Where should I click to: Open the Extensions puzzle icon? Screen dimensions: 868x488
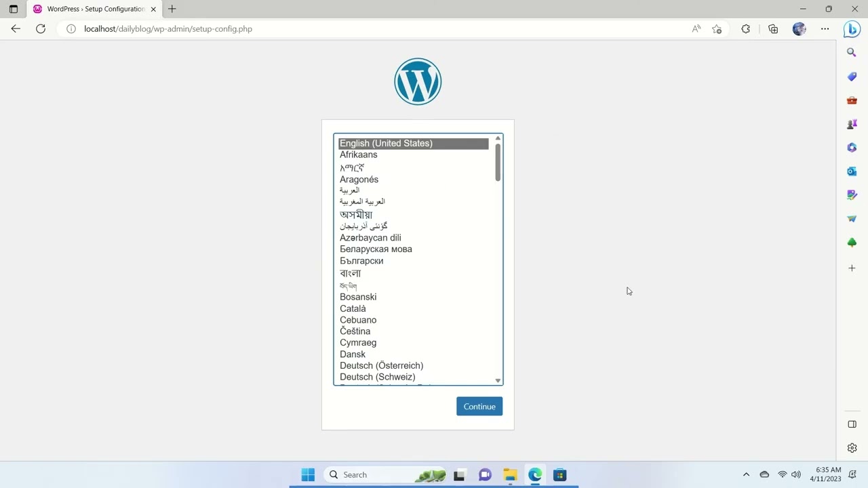(x=746, y=29)
